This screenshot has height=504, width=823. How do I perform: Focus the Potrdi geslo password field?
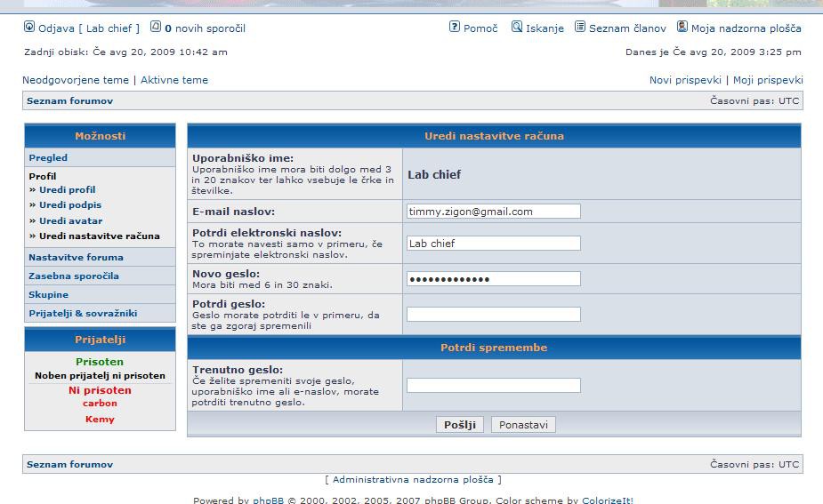(493, 314)
